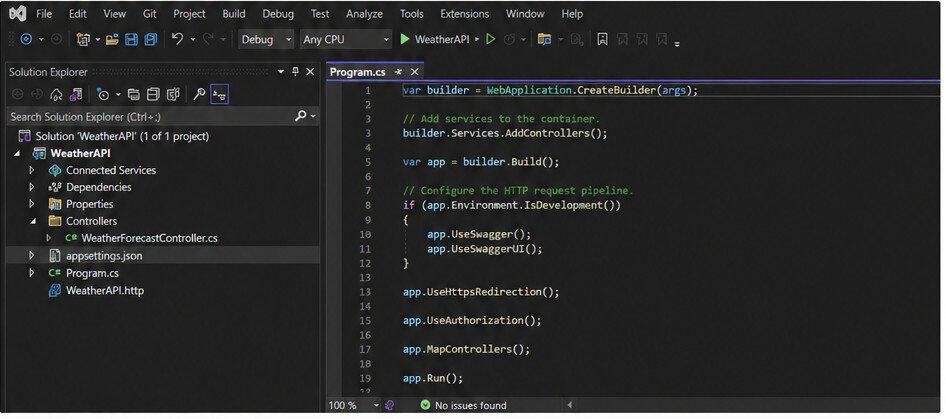Start debugging with the WeatherAPI button
This screenshot has height=419, width=946.
pos(435,39)
